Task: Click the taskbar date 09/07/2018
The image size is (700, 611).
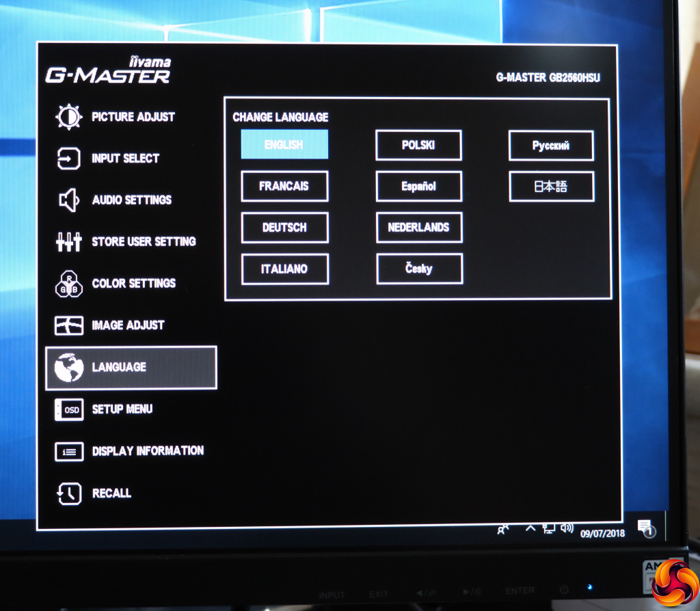Action: 602,533
